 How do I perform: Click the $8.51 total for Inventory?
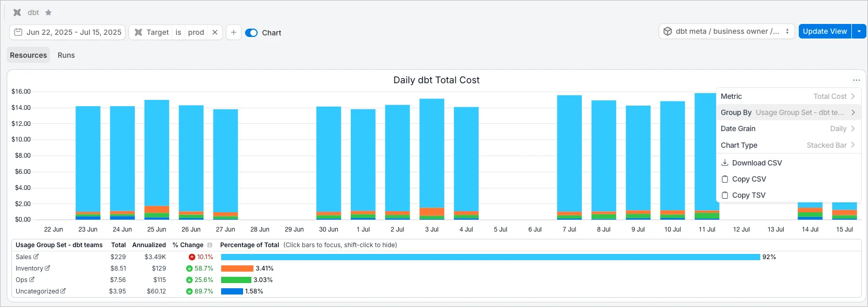click(x=118, y=268)
